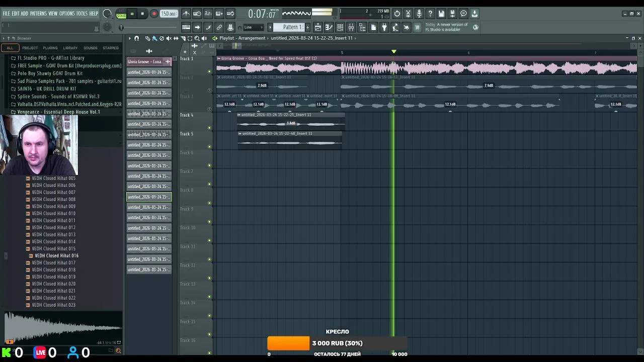
Task: Select the playlist Delete tool
Action: click(162, 38)
